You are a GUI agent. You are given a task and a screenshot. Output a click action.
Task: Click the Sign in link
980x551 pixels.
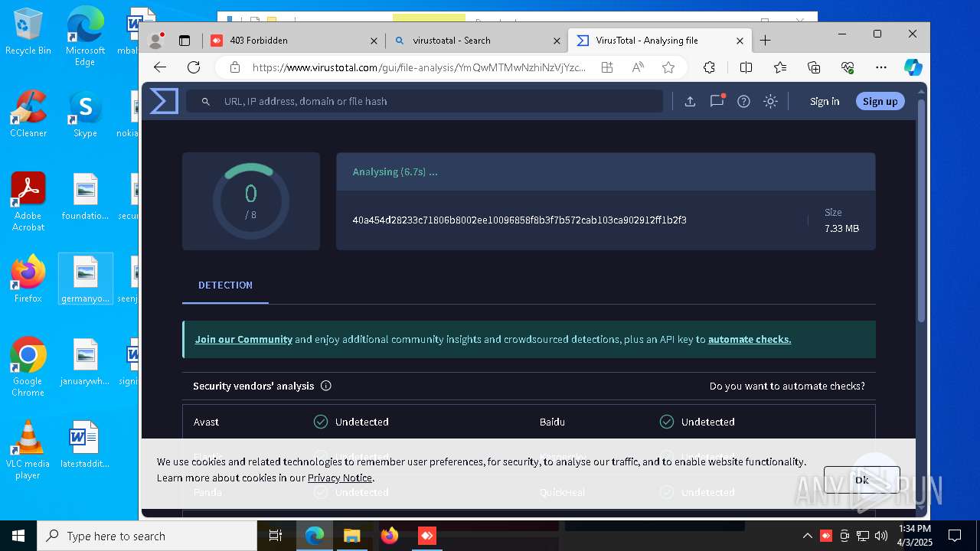point(825,101)
